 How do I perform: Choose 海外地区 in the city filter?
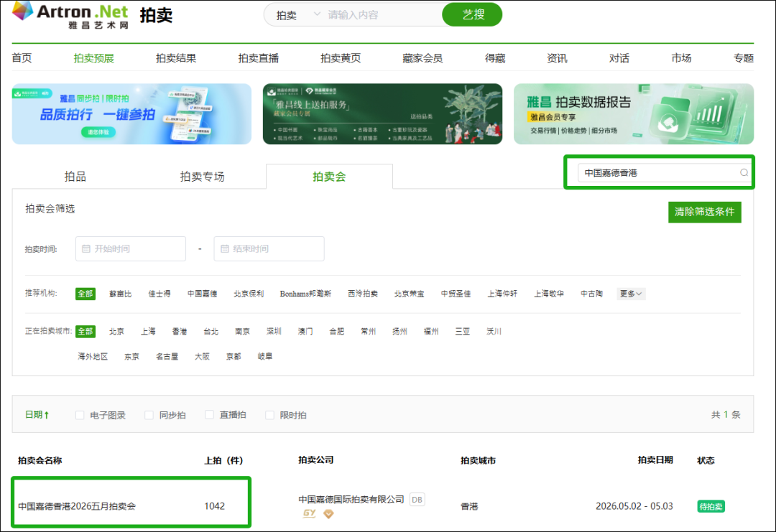tap(93, 357)
